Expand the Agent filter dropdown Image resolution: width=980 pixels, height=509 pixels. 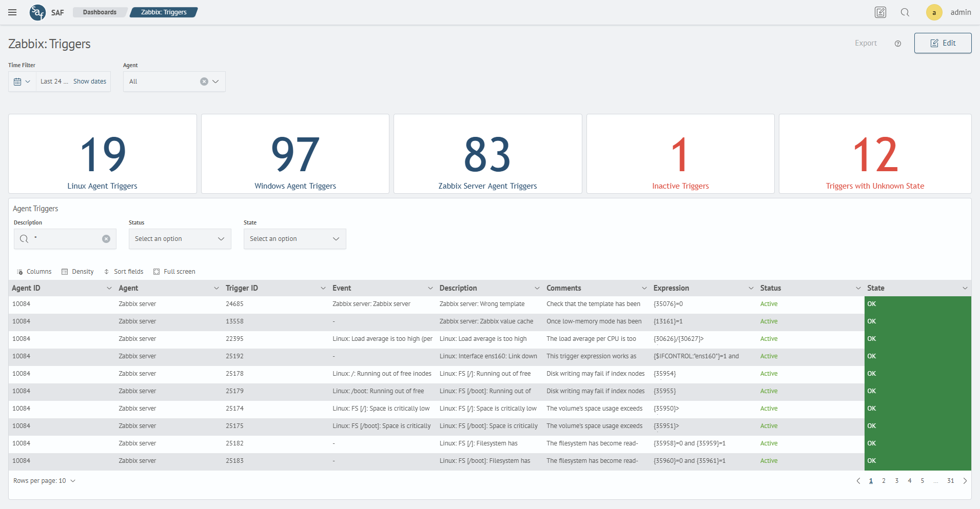[x=216, y=82]
